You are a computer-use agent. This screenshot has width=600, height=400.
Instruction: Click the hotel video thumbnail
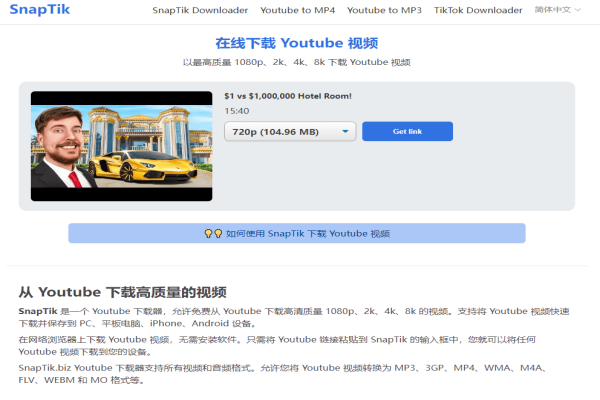click(x=122, y=146)
